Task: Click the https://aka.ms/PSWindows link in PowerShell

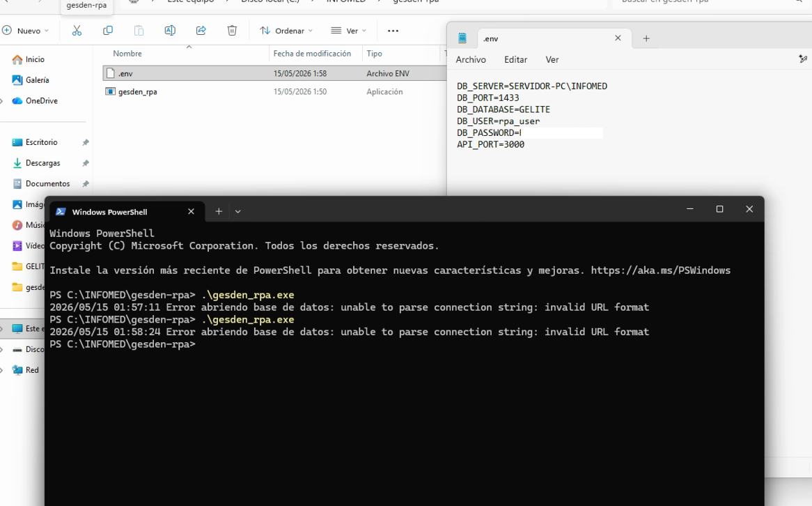Action: (660, 270)
